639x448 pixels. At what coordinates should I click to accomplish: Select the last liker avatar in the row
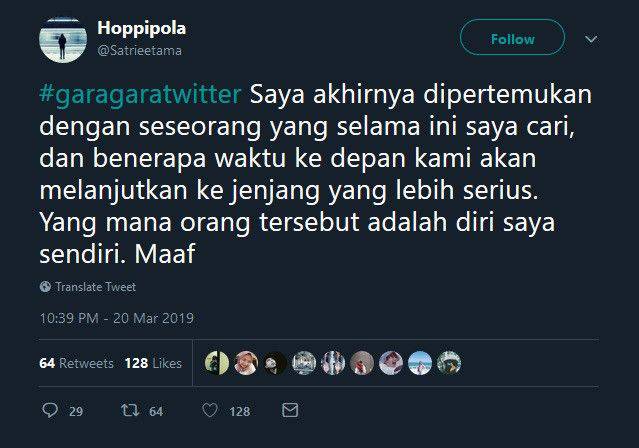(449, 363)
